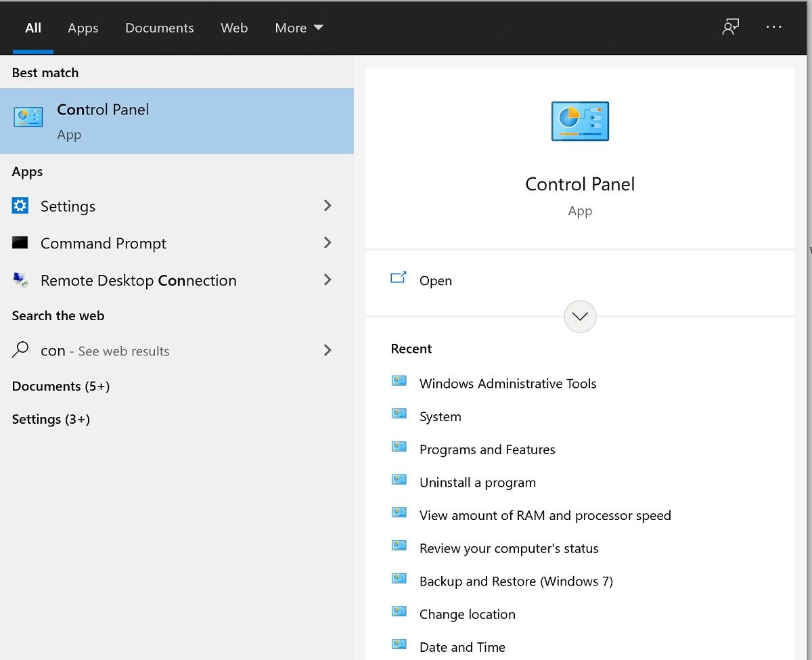Screen dimensions: 812x660
Task: Click the large Control Panel icon in preview pane
Action: tap(580, 121)
